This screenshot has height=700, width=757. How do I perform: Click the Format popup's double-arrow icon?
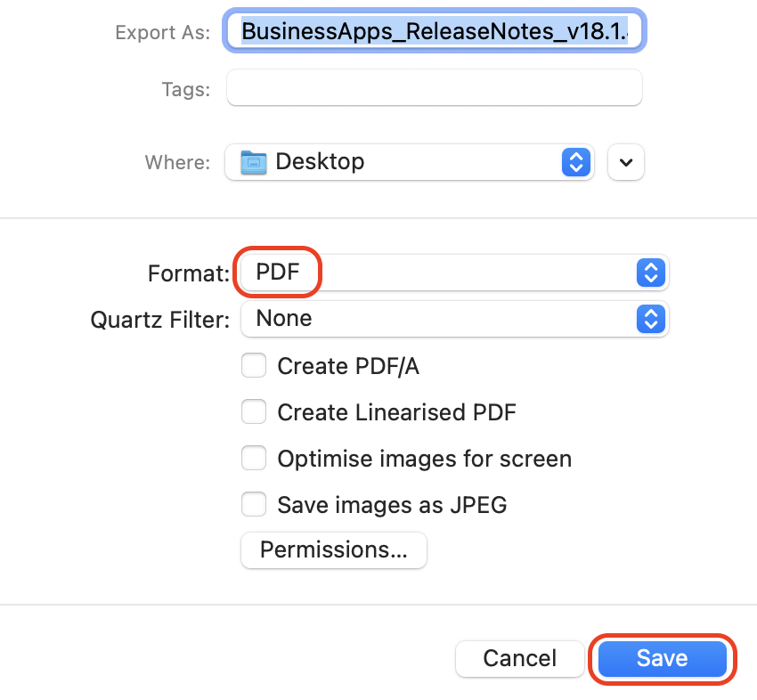point(651,273)
